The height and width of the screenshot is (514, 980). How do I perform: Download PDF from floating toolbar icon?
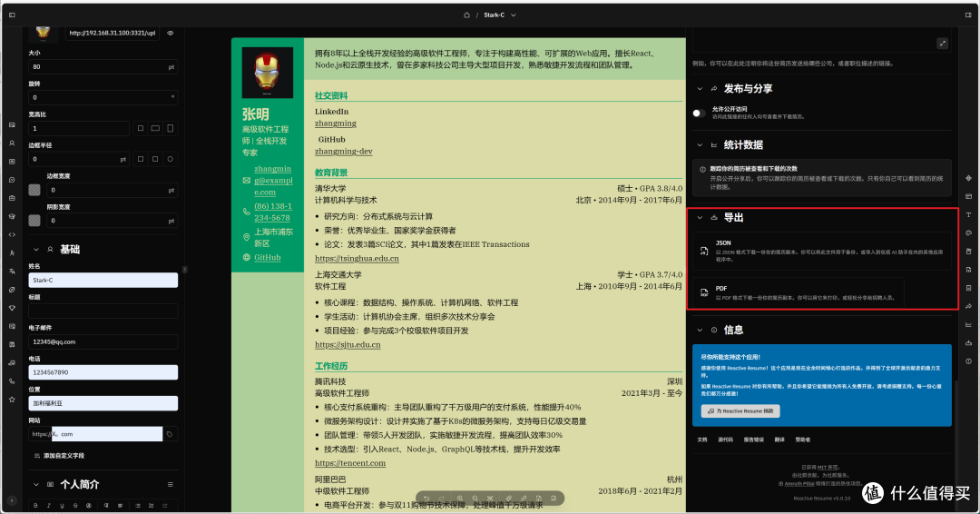(x=554, y=499)
